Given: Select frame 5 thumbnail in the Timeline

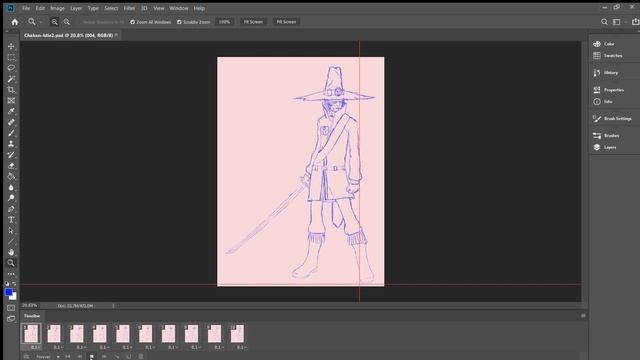Looking at the screenshot, I should tap(122, 334).
